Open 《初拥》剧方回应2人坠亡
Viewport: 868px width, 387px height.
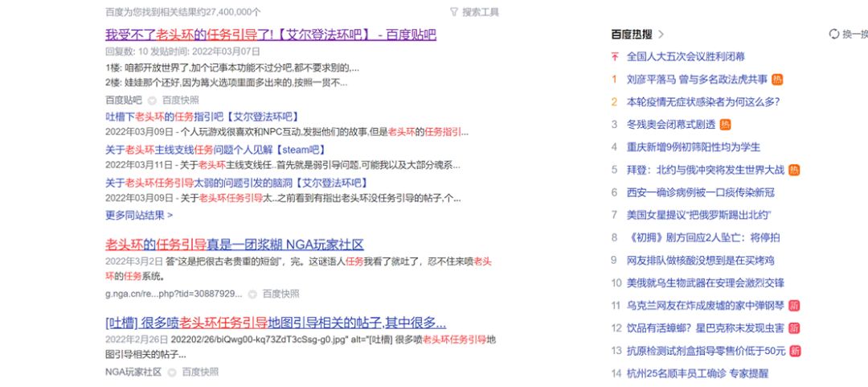703,238
